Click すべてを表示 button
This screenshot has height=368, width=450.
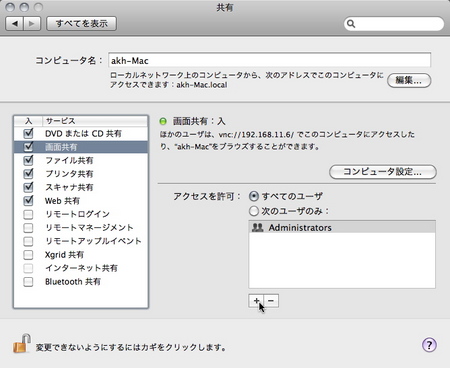tap(81, 24)
